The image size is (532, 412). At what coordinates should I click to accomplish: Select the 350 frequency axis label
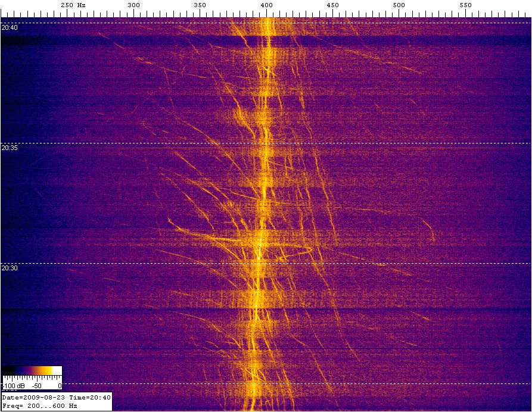click(200, 5)
